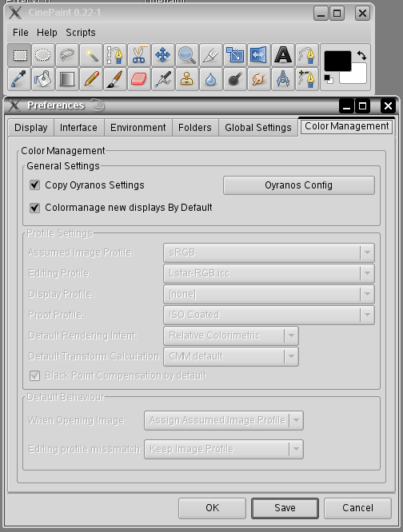Switch to the Global Settings tab
This screenshot has height=532, width=403.
coord(258,128)
